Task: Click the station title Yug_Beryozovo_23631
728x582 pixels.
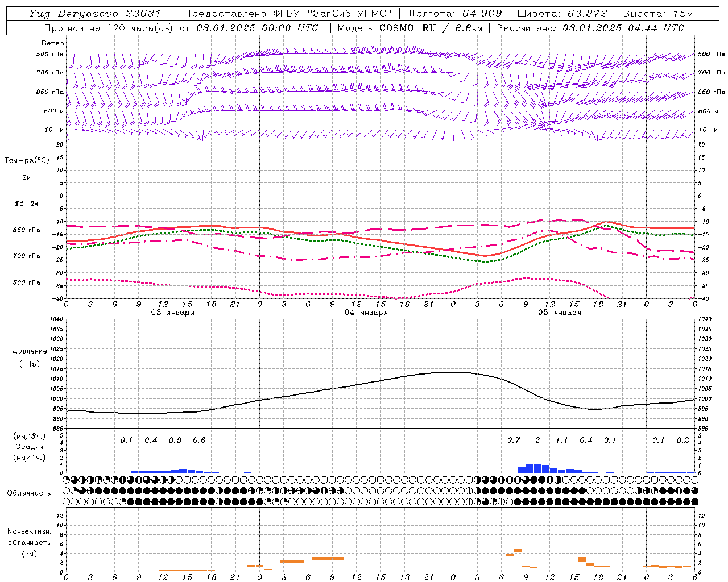Action: [x=95, y=14]
